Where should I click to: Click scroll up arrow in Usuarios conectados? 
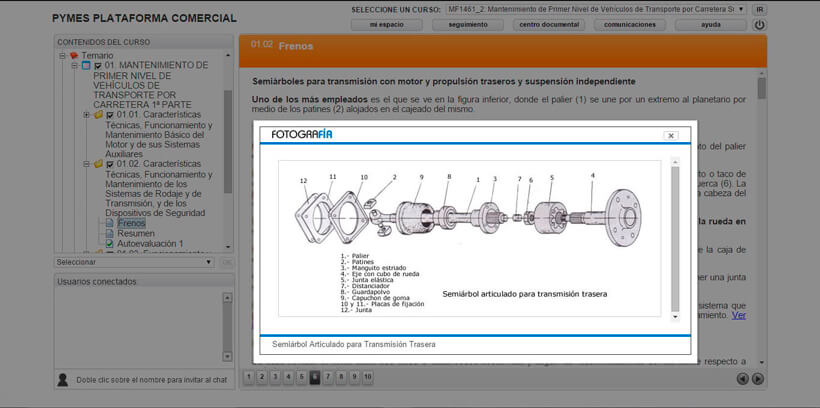pos(227,298)
